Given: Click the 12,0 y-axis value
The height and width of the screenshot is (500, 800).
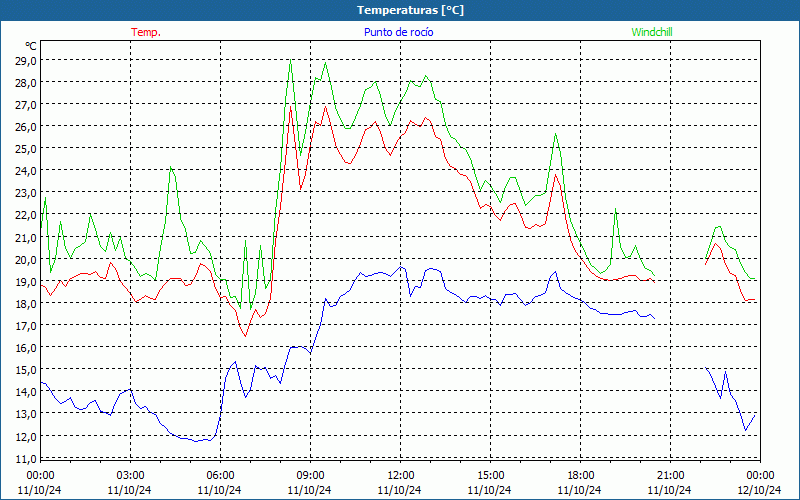Looking at the screenshot, I should pos(26,436).
